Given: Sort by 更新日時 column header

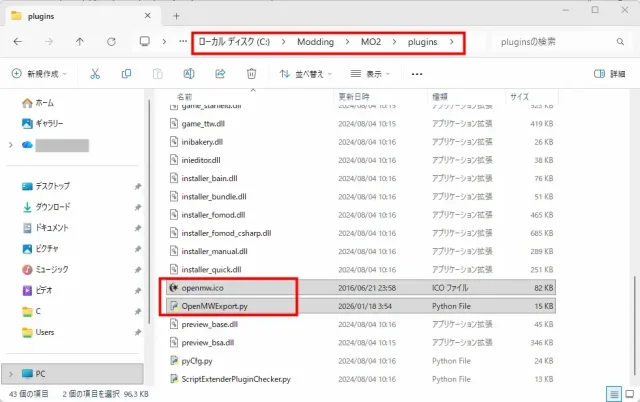Looking at the screenshot, I should coord(354,97).
